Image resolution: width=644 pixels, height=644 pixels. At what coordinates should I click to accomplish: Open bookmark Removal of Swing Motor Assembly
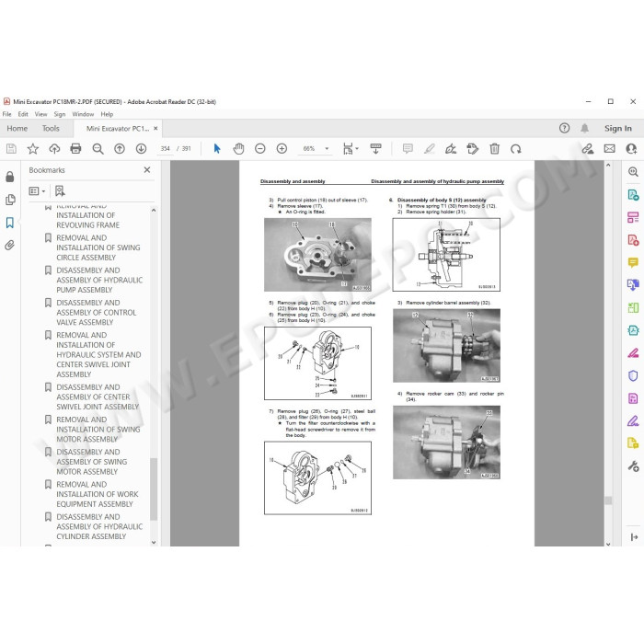(98, 430)
